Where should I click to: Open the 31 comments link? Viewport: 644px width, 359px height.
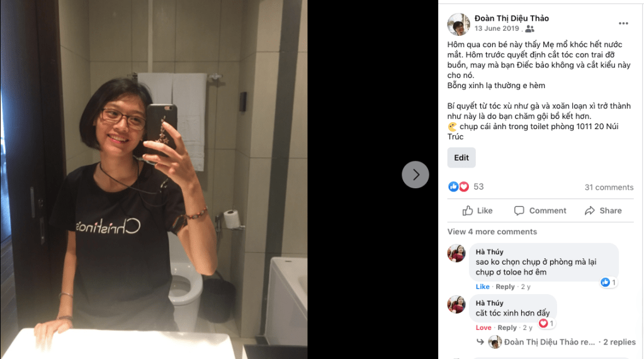click(609, 187)
